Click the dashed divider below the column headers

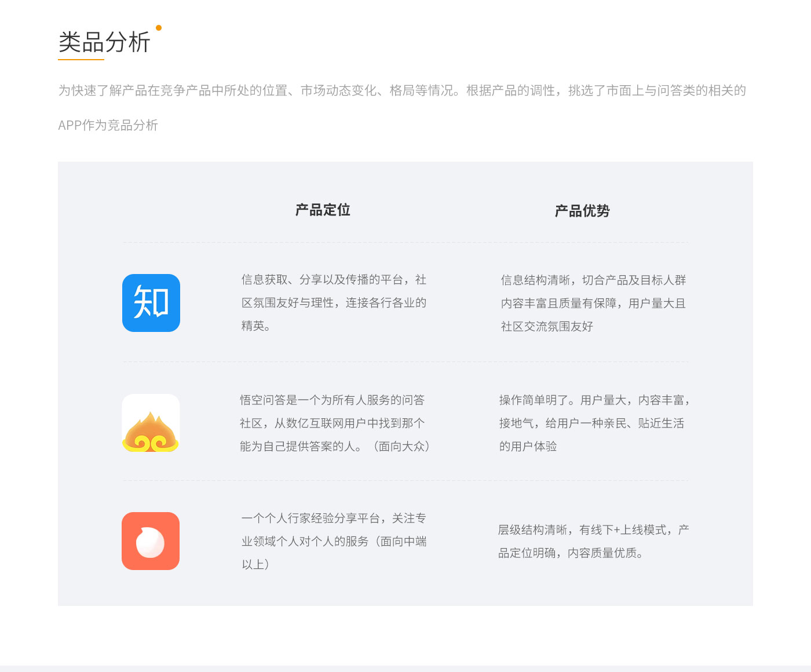[x=405, y=243]
